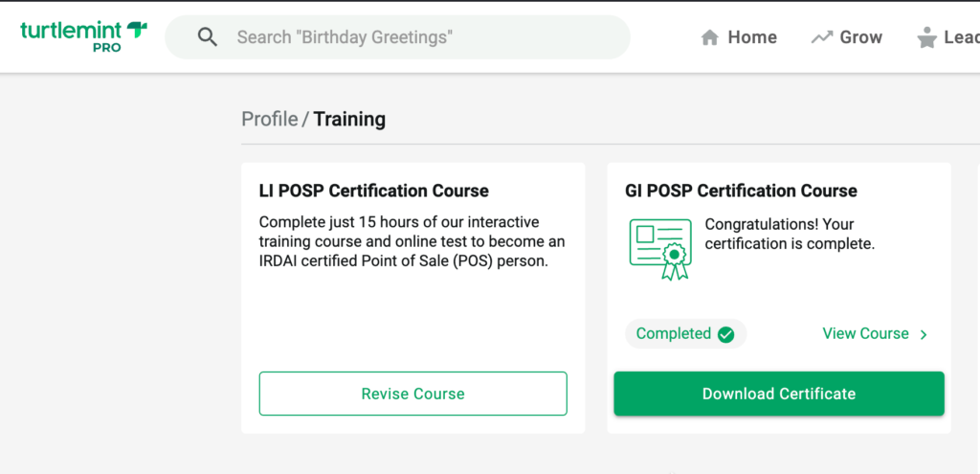Click the Completed status badge
The image size is (980, 474).
(685, 334)
